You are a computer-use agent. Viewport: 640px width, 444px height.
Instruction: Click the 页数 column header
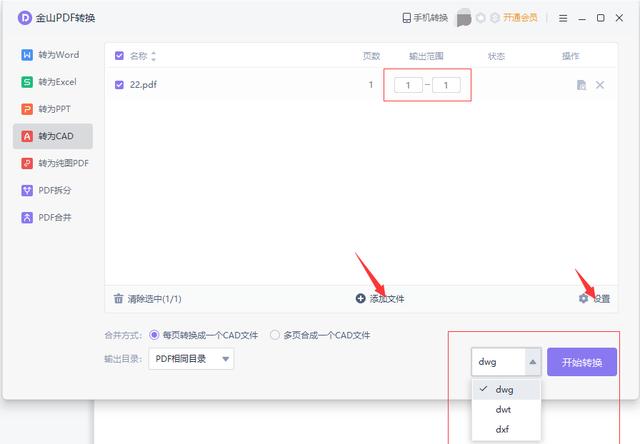pos(371,56)
